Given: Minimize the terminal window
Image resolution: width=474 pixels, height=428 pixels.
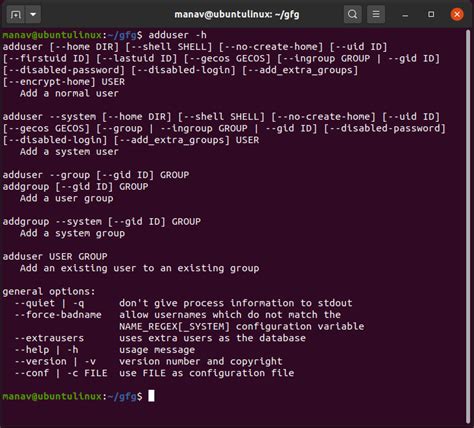Looking at the screenshot, I should tap(405, 15).
